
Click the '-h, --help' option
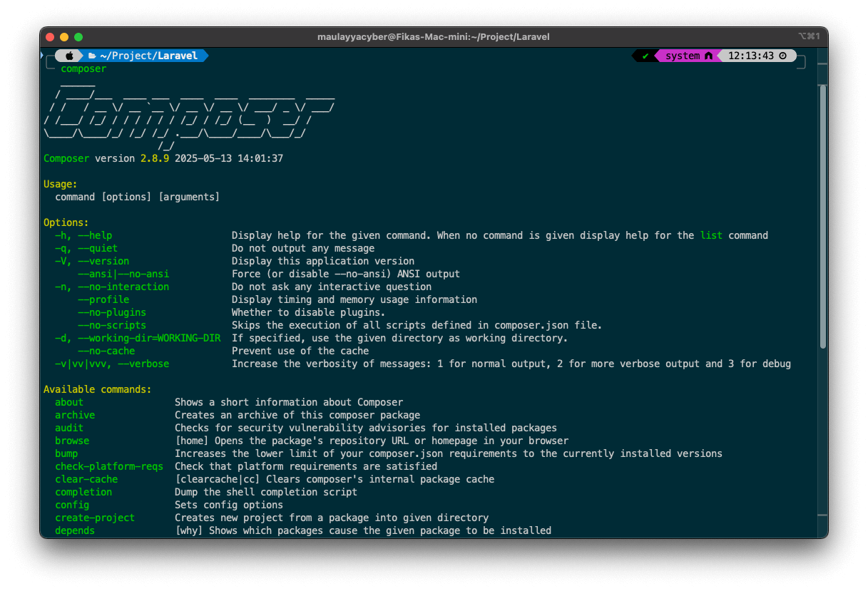point(83,235)
